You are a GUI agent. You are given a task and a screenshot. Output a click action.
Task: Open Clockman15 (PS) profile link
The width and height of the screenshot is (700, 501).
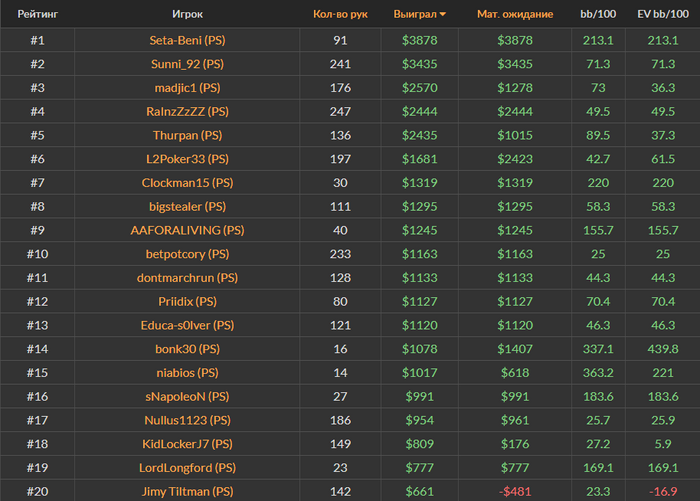tap(187, 183)
